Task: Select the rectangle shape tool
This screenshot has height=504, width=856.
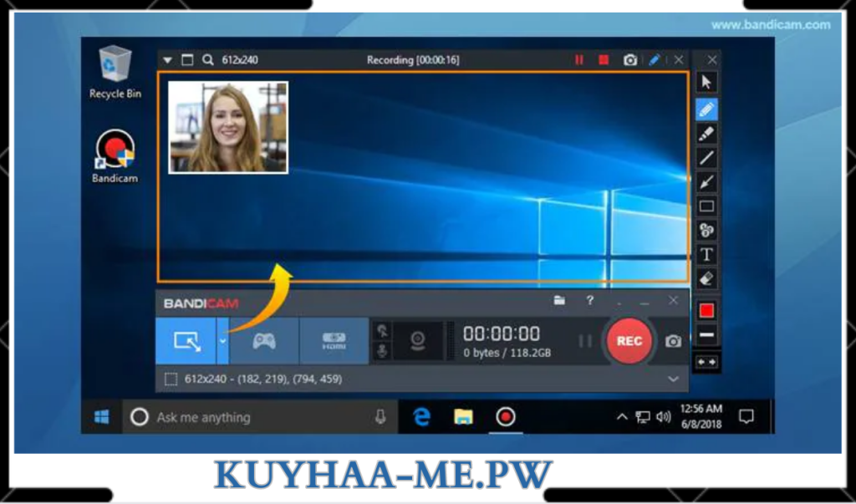Action: 706,206
